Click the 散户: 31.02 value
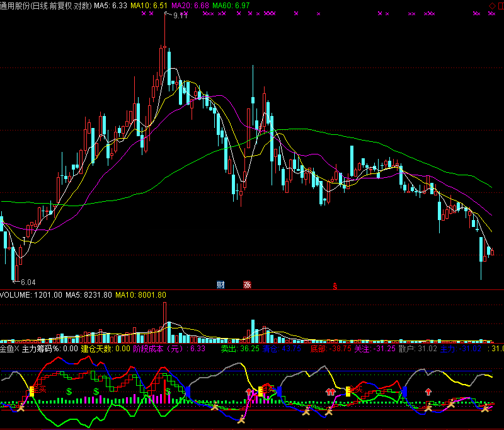504x430 pixels. pos(418,349)
